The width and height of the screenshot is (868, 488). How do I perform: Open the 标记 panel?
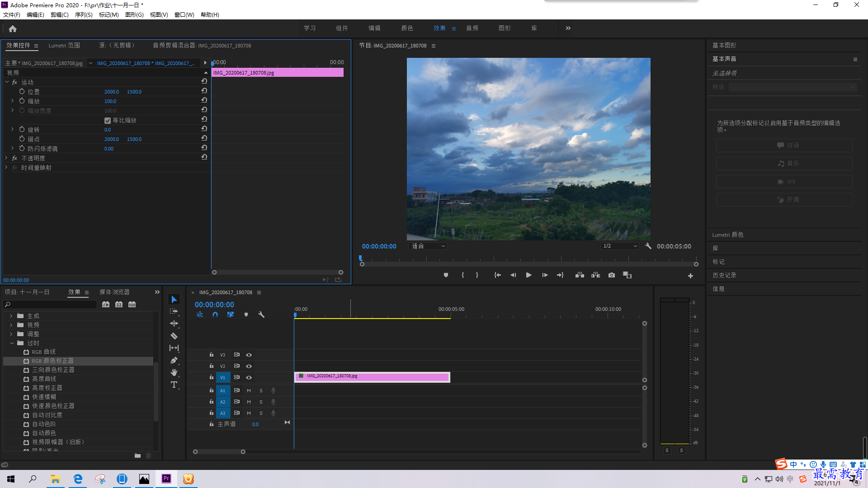718,262
